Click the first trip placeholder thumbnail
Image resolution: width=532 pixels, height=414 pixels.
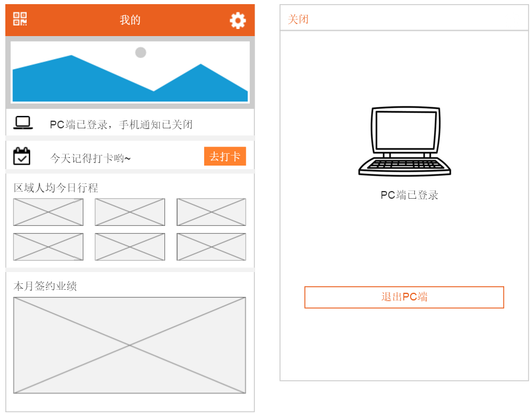[x=48, y=212]
